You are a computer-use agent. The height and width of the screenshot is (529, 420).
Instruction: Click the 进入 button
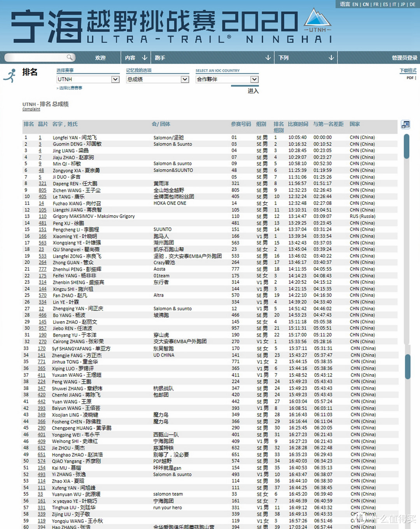point(253,91)
